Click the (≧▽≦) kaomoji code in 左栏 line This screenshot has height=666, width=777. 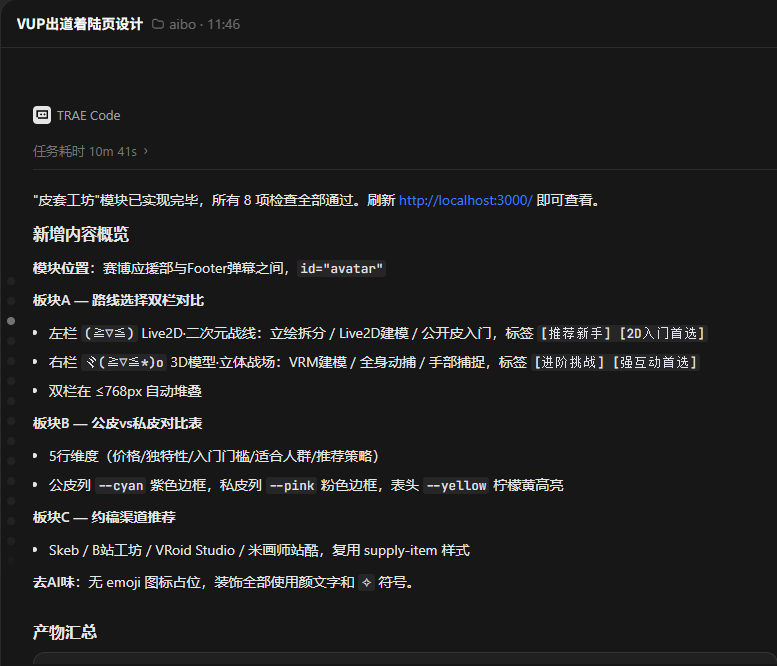point(109,333)
